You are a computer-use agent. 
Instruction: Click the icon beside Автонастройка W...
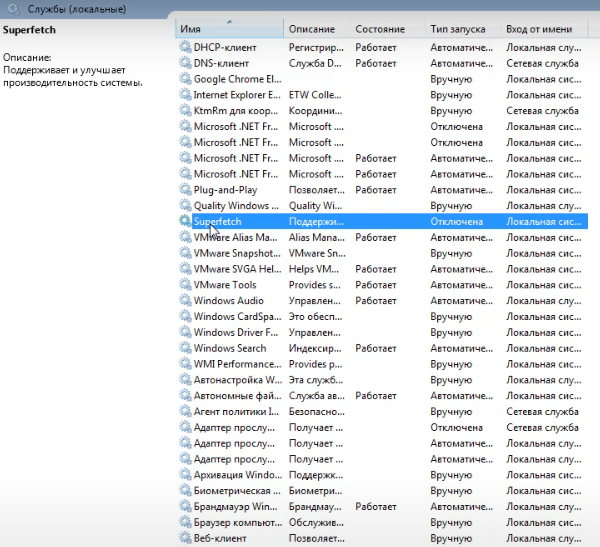[x=185, y=380]
